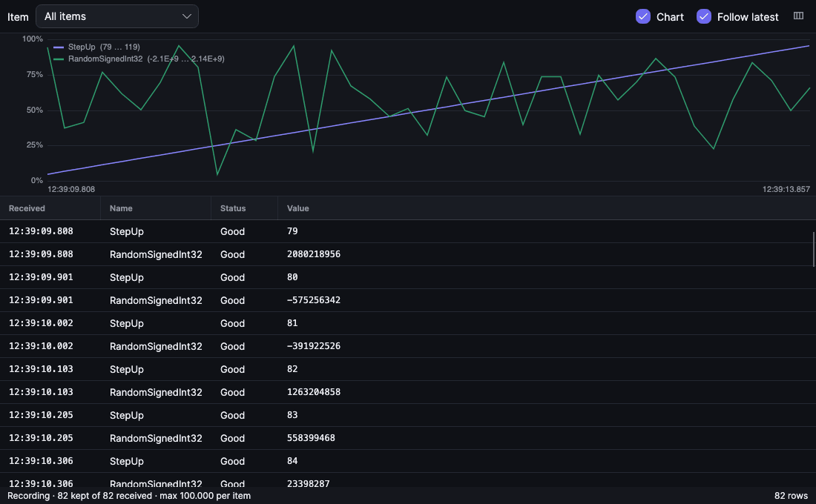Click the Item label
Screen dimensions: 816x504
pyautogui.click(x=18, y=17)
